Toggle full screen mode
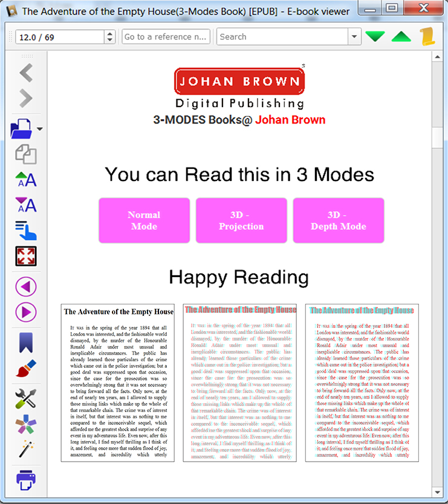Screen dimensions: 448x504 point(25,256)
